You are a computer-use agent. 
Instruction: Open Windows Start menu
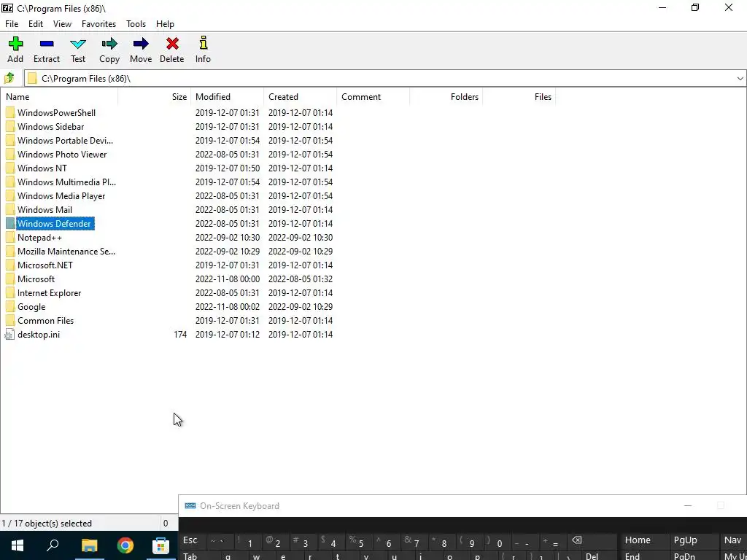[x=18, y=545]
